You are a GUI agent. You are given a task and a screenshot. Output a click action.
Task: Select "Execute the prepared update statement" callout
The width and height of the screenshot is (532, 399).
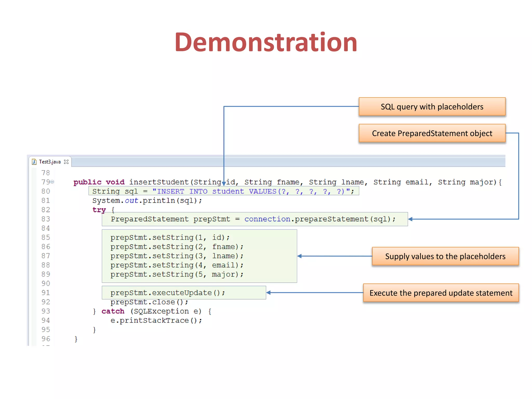click(x=441, y=293)
